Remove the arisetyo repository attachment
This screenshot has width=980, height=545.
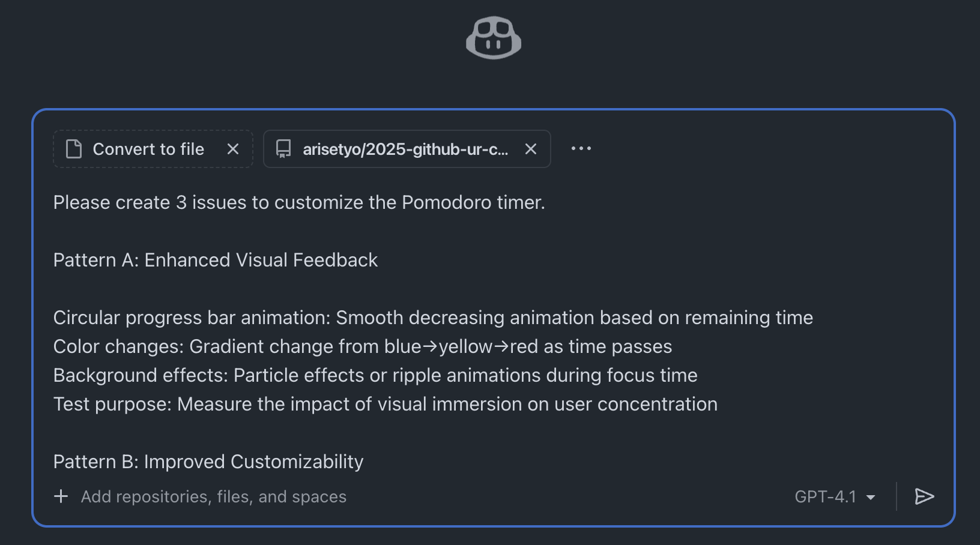(531, 149)
